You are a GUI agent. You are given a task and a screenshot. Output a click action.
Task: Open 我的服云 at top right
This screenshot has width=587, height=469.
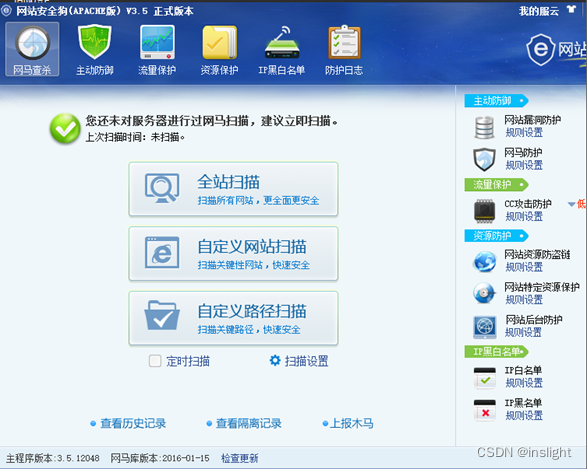coord(539,11)
